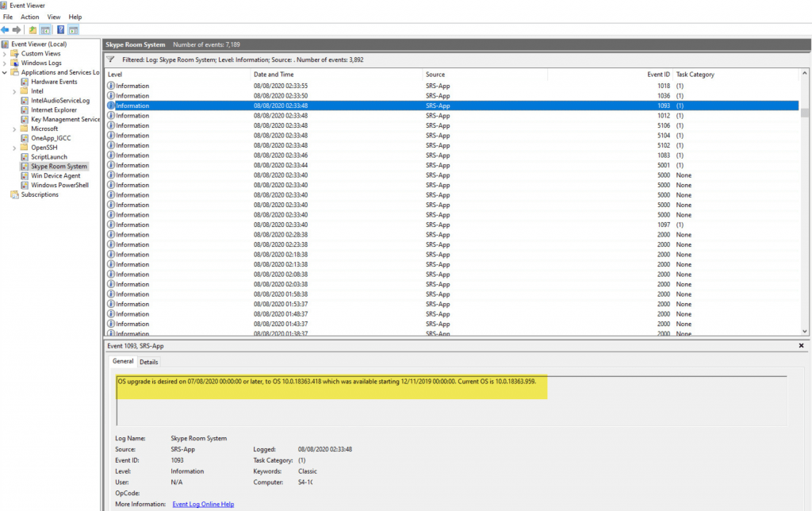Open the Event Log Online Help link
812x511 pixels.
203,504
